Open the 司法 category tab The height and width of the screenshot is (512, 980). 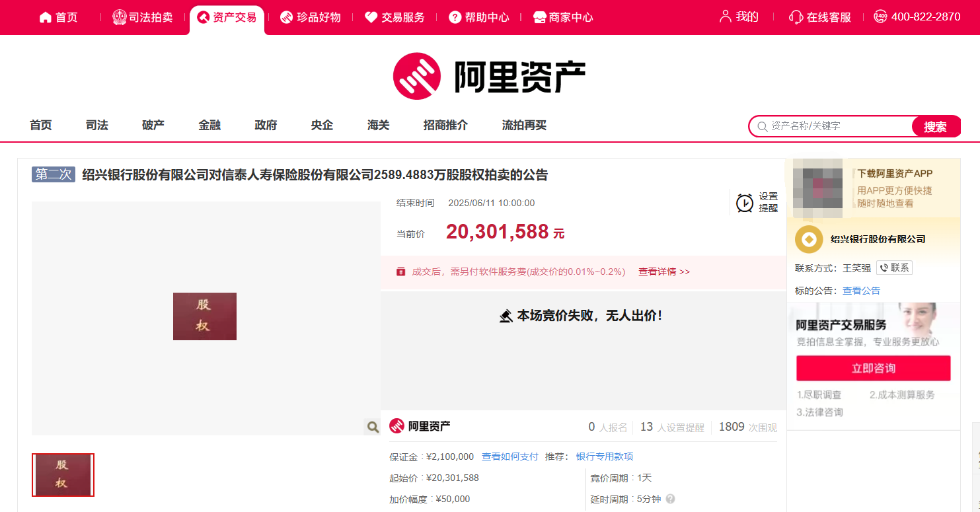point(97,125)
